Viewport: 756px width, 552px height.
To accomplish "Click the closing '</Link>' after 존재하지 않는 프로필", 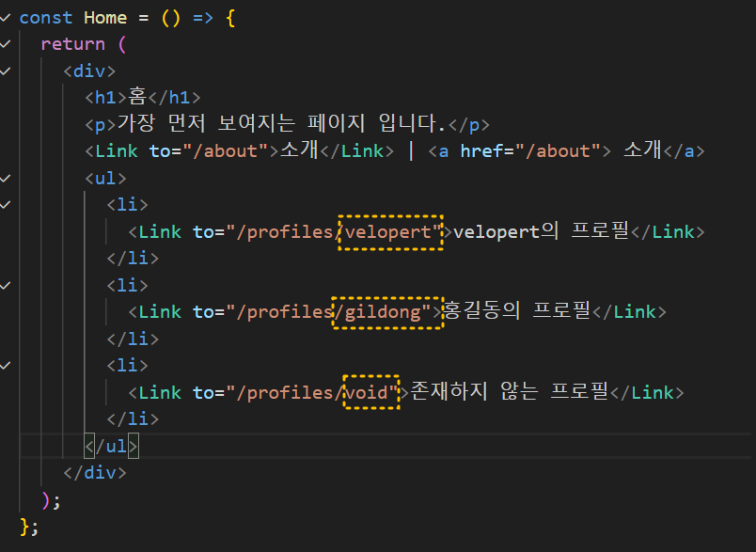I will pyautogui.click(x=647, y=392).
